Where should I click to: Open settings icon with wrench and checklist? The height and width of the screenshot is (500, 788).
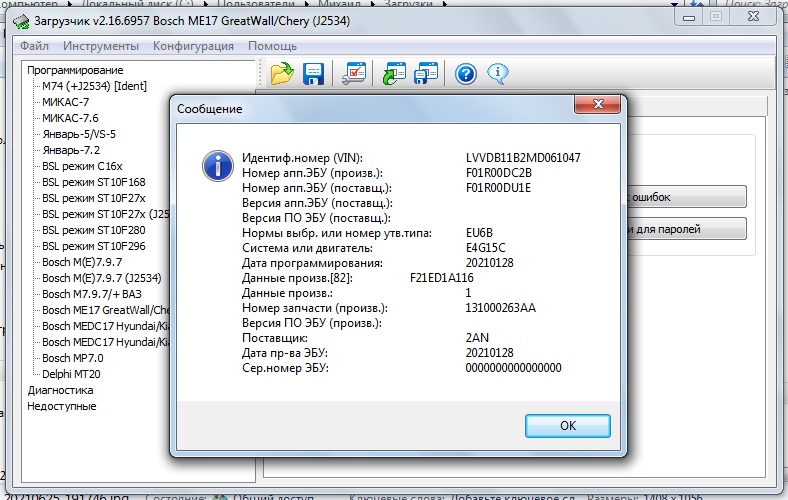354,73
